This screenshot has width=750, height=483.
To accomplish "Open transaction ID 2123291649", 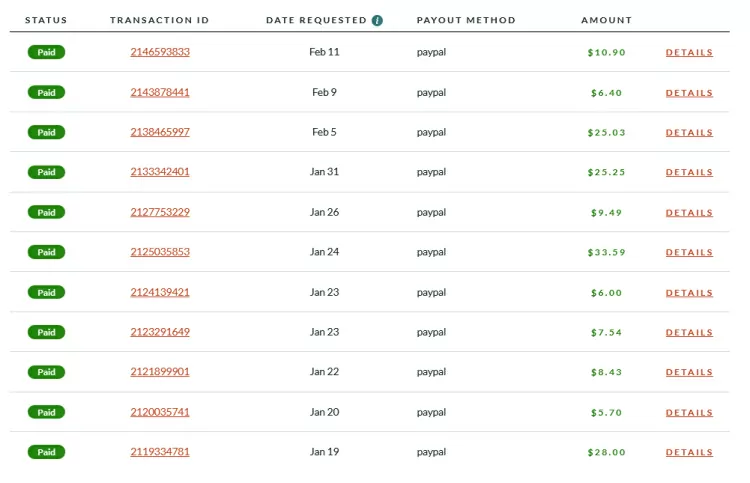I will coord(160,332).
